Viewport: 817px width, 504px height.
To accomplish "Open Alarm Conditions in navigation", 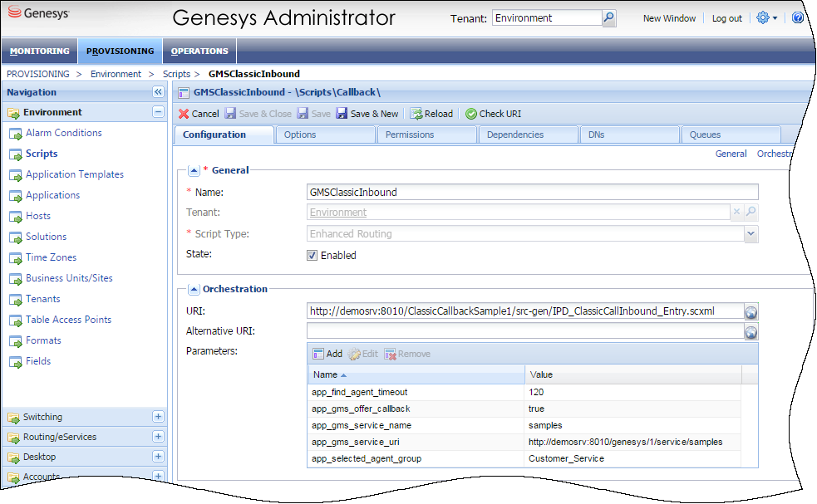I will 63,133.
